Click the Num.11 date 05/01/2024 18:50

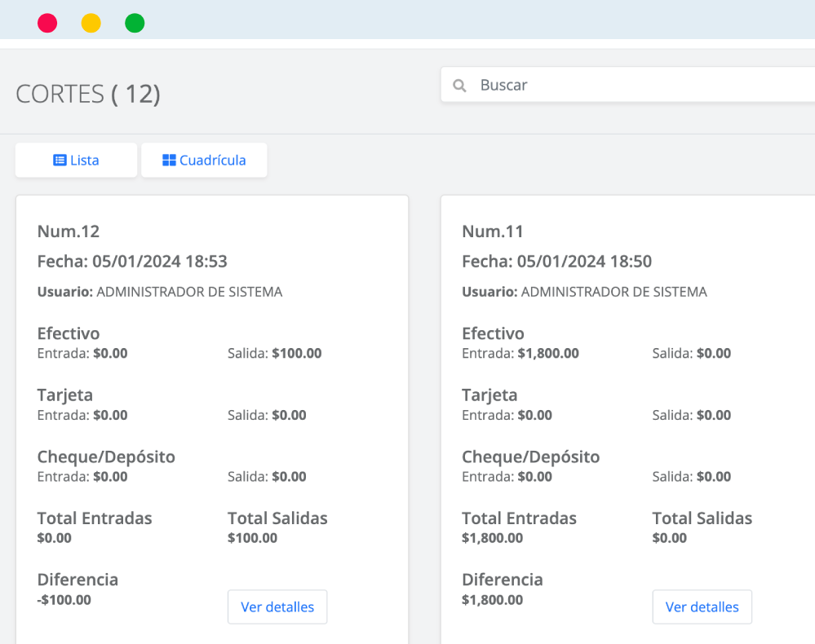[584, 261]
